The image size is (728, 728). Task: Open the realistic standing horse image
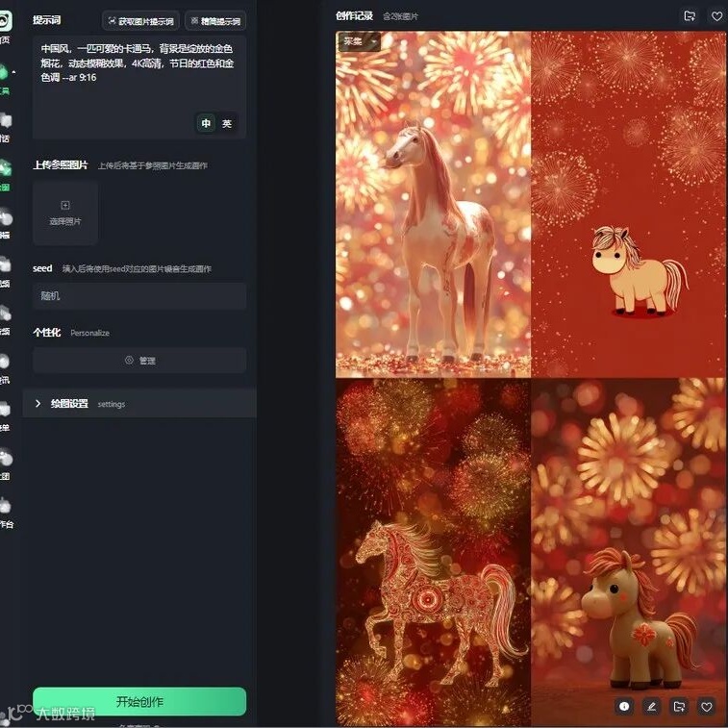click(x=433, y=204)
